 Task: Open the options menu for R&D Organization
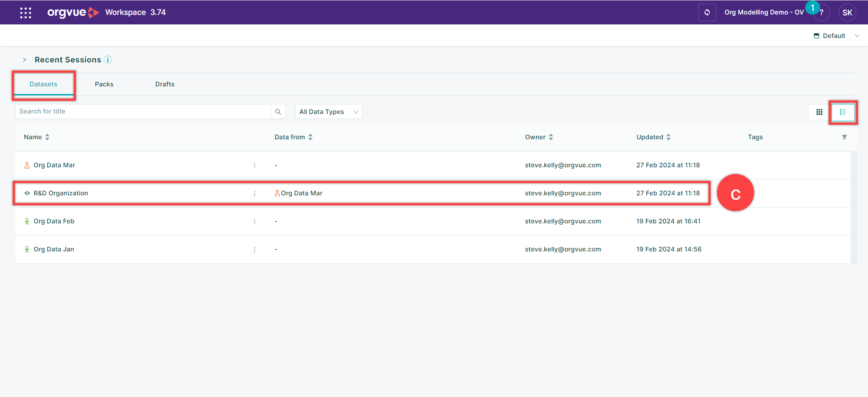point(255,194)
